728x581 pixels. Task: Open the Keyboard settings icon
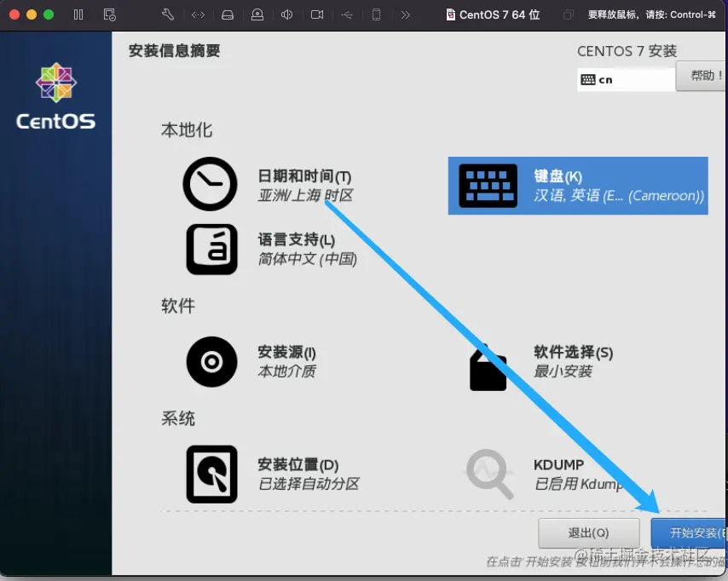tap(488, 186)
